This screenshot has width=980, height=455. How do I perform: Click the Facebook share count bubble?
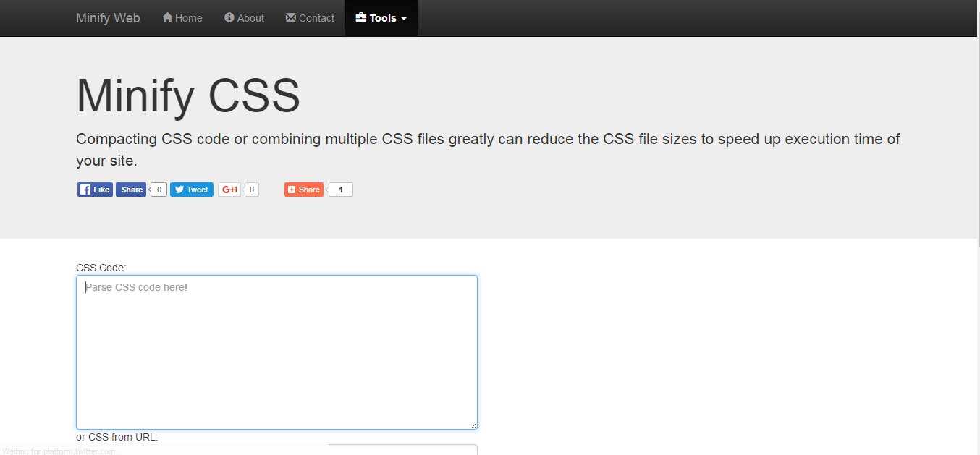(159, 190)
